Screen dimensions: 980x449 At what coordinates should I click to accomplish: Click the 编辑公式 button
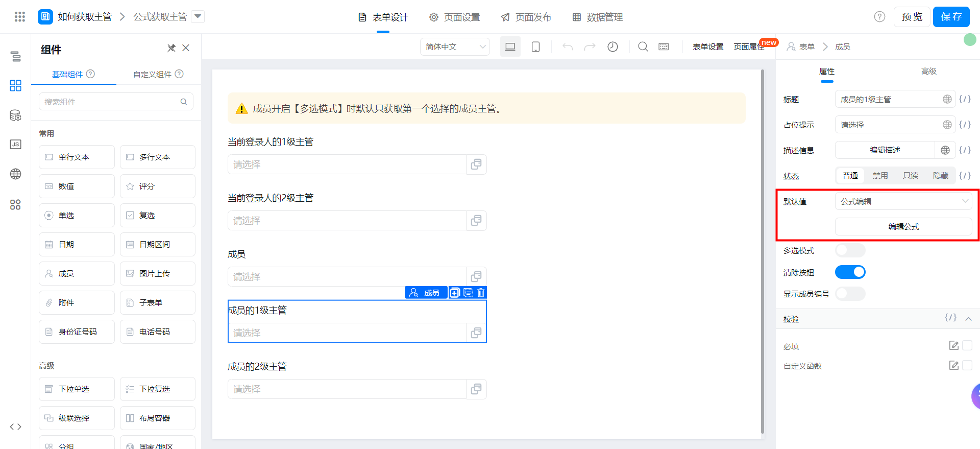click(903, 226)
